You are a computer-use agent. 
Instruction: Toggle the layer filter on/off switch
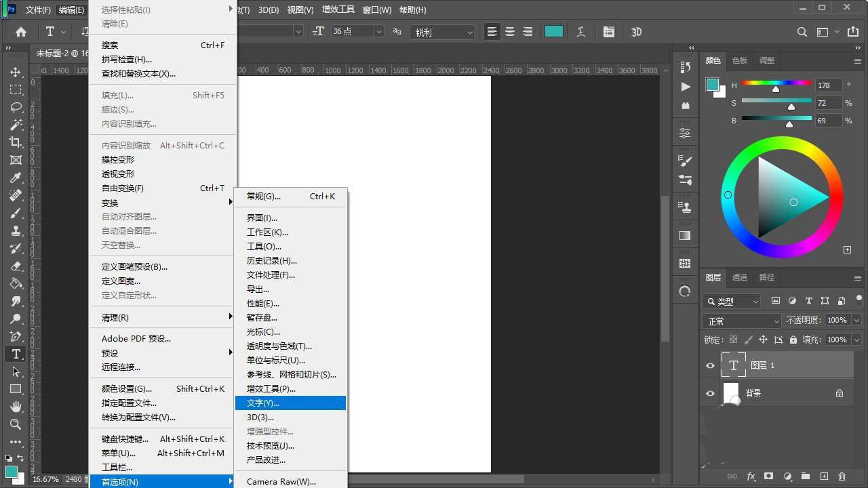(859, 300)
